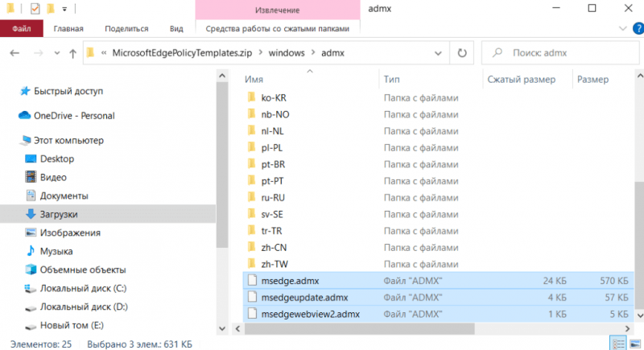The image size is (644, 350).
Task: Select the pt-BR folder
Action: coord(273,164)
